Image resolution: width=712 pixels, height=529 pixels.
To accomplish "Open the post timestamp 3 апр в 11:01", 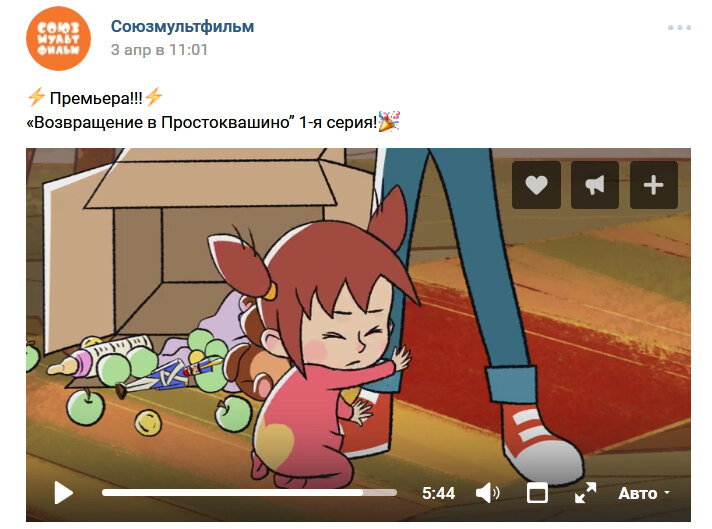I will (x=159, y=49).
